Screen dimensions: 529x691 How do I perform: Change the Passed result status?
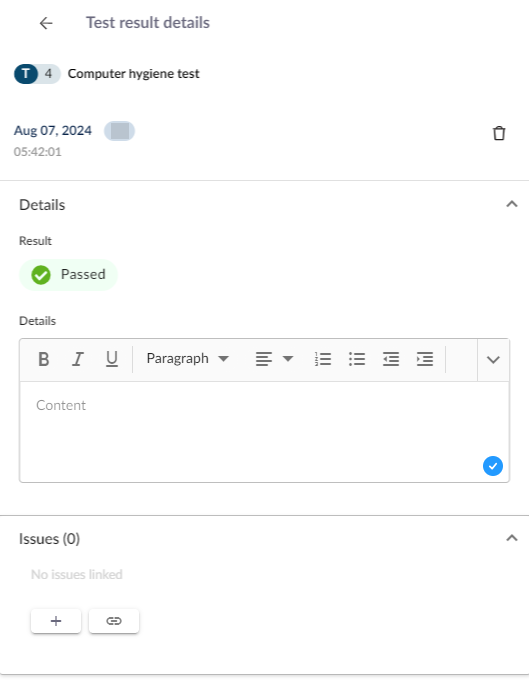click(x=68, y=275)
